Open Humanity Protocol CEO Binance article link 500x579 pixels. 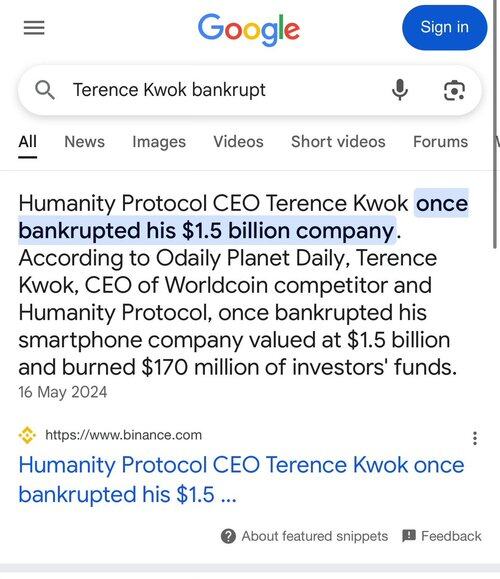click(241, 479)
